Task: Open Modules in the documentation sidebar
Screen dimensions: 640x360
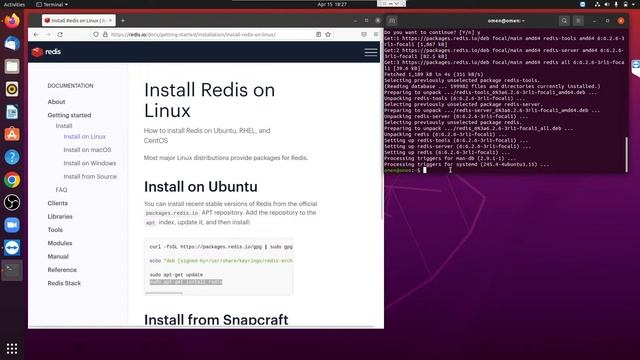Action: tap(60, 243)
